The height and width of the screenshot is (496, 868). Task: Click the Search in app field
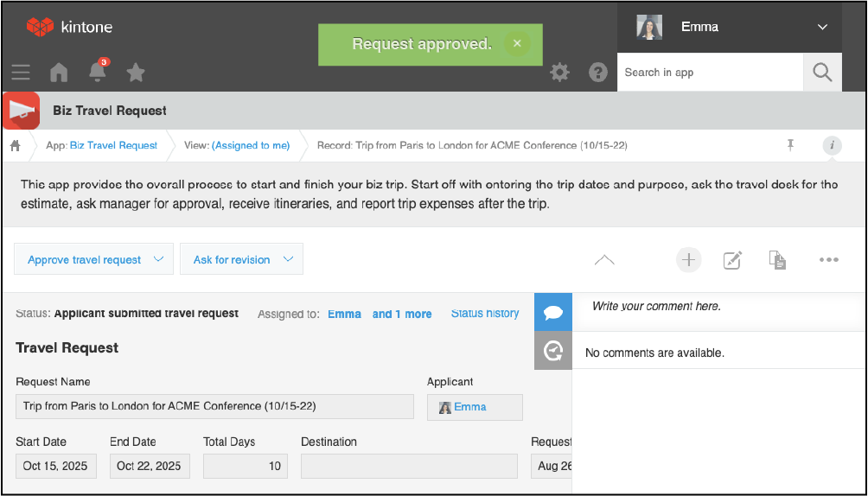[709, 73]
